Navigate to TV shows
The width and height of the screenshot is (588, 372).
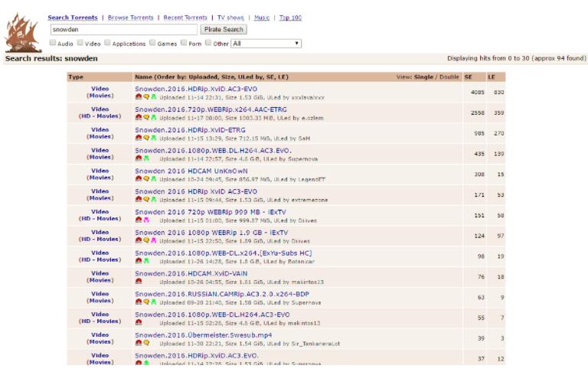pyautogui.click(x=230, y=18)
